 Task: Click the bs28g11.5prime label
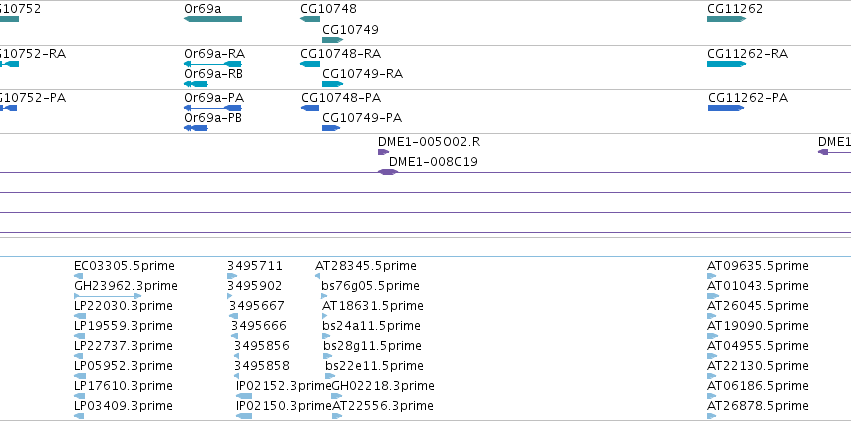373,346
